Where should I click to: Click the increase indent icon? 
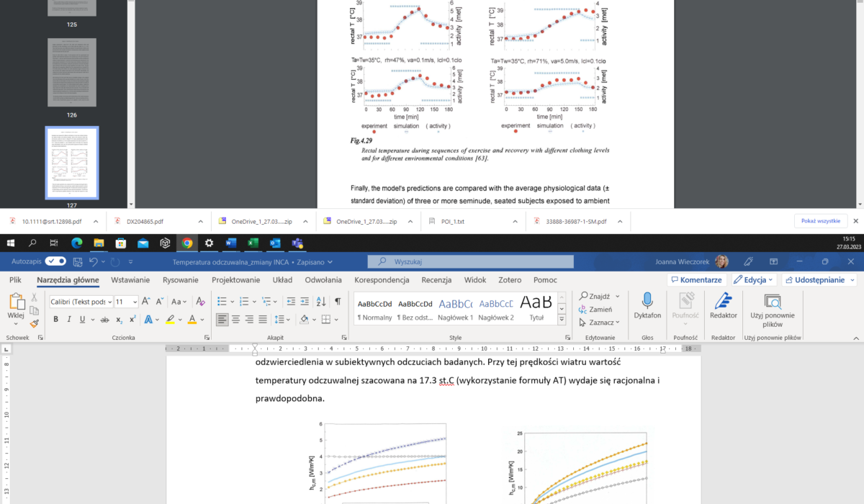coord(305,301)
